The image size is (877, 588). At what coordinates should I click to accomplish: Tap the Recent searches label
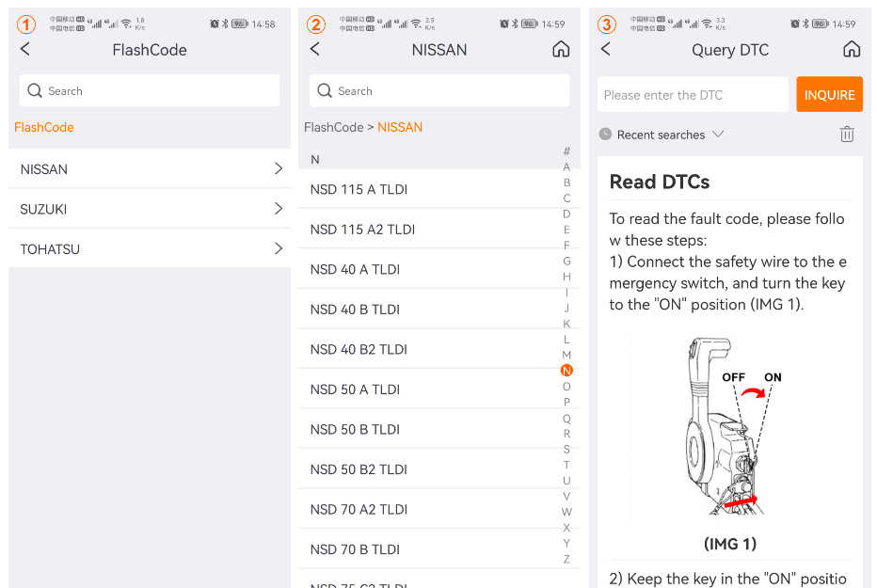(x=661, y=135)
